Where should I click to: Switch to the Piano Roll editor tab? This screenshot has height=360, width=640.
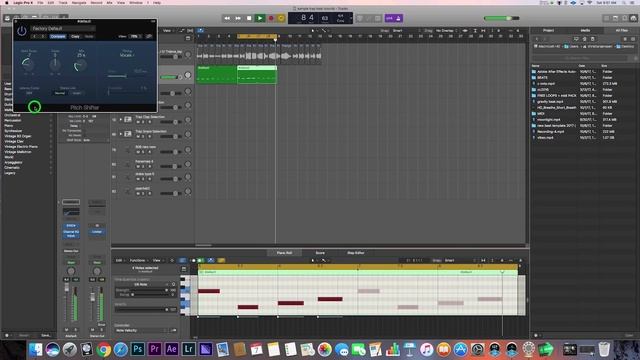pos(284,253)
